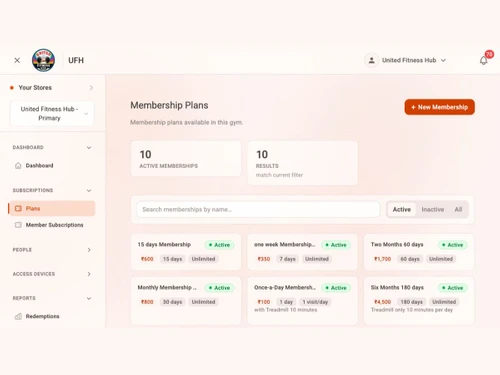Click Active badge on Six Months plan
Viewport: 500px width, 375px height.
[x=453, y=288]
